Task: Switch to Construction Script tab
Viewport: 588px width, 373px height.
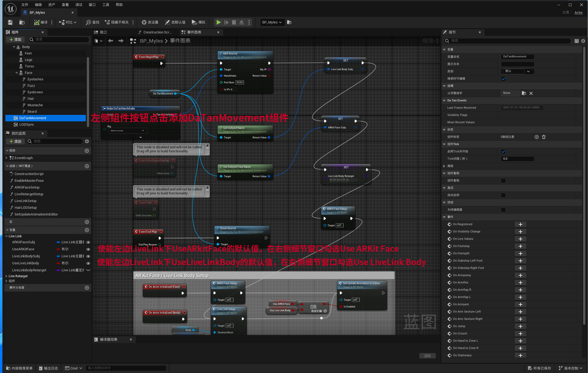Action: tap(157, 32)
